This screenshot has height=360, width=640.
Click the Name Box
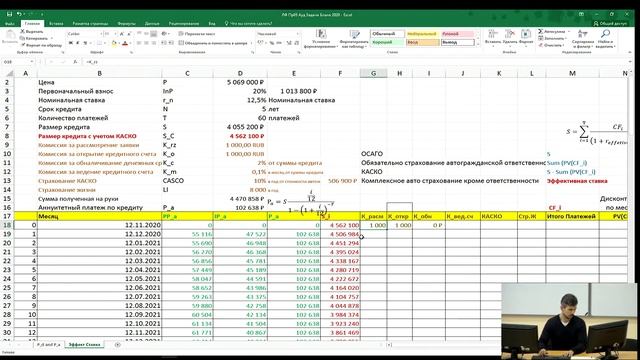17,62
